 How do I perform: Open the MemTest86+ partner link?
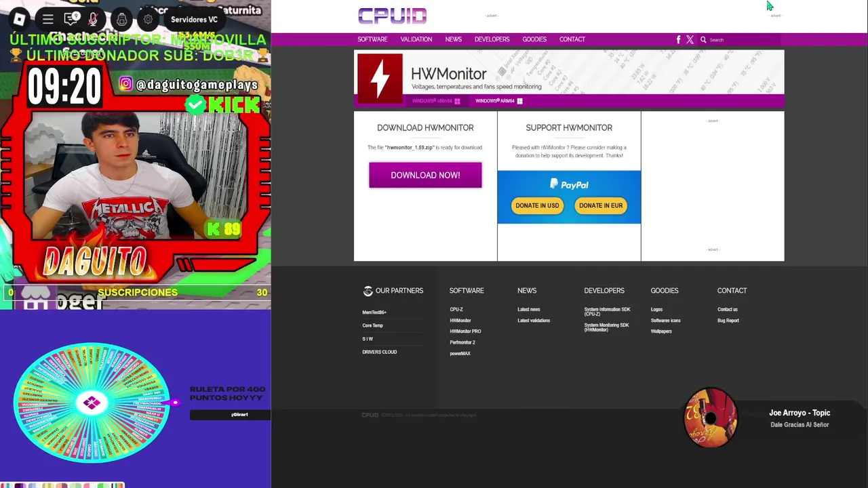tap(374, 312)
